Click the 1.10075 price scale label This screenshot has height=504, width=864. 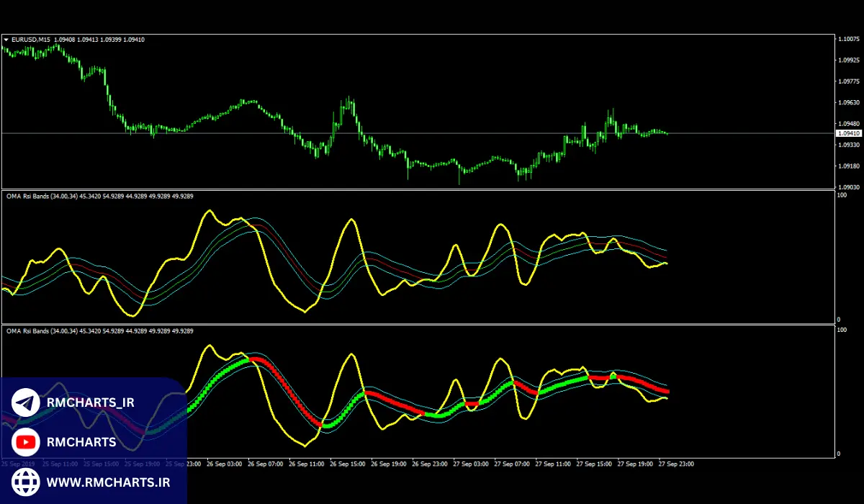click(848, 39)
